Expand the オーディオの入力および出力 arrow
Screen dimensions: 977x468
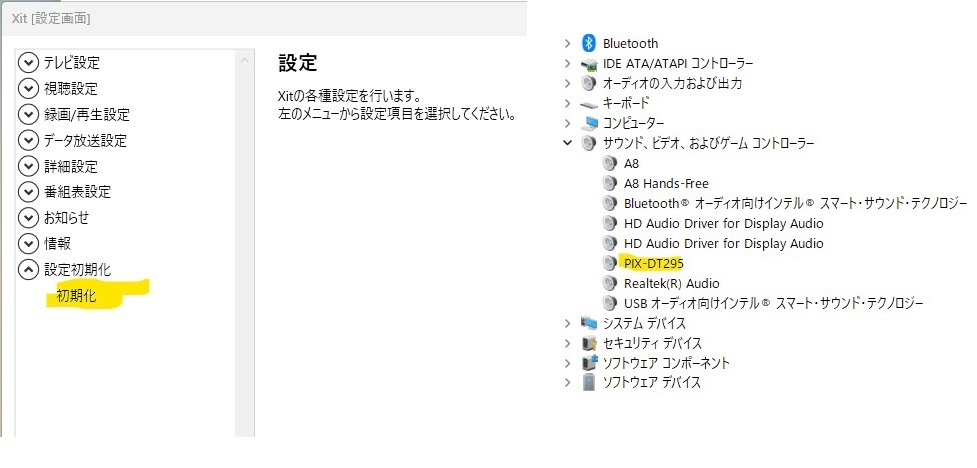567,83
